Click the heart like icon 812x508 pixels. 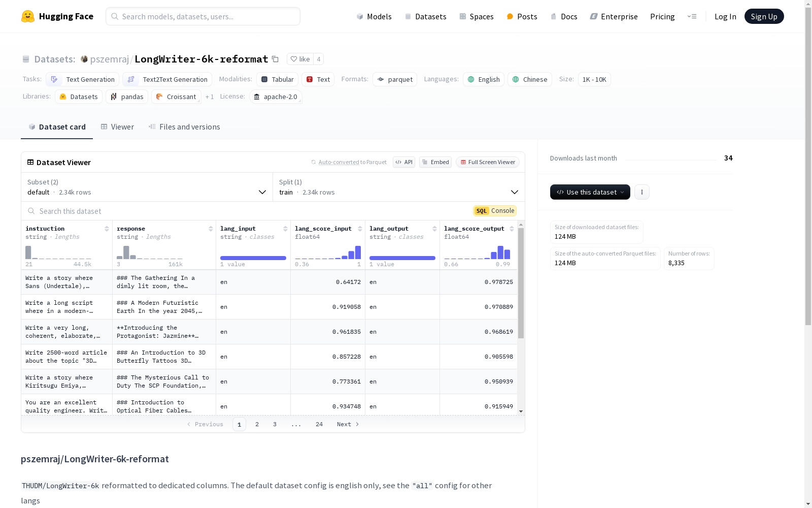coord(294,59)
